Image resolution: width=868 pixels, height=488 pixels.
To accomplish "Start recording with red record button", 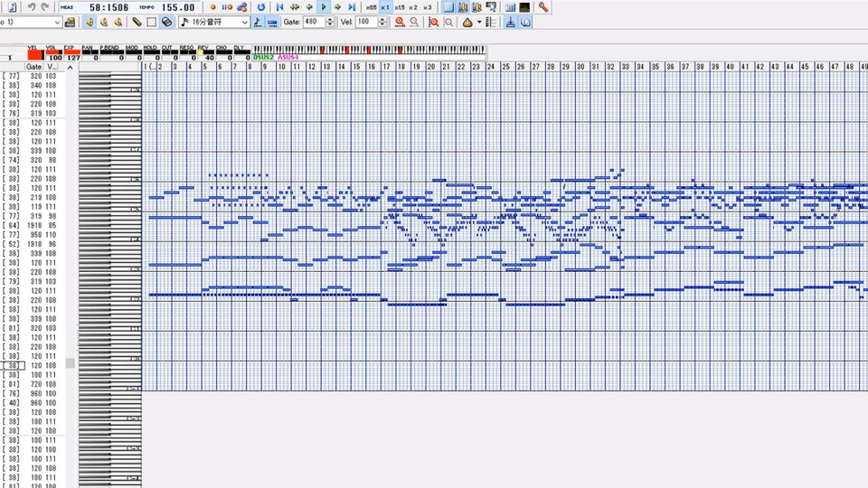I will pyautogui.click(x=212, y=7).
